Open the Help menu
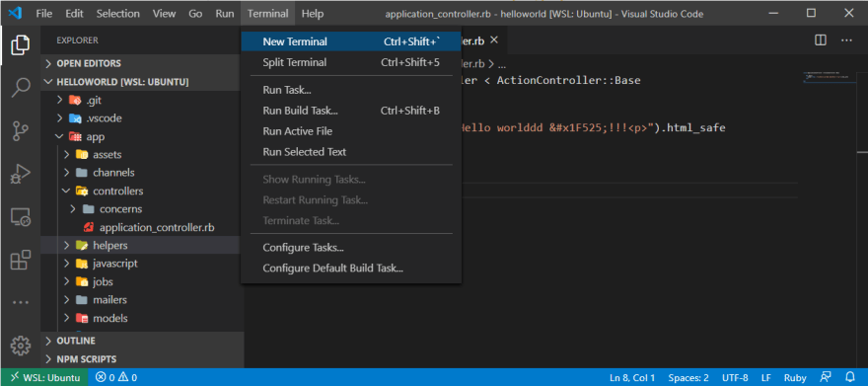Viewport: 868px width, 386px height. click(x=313, y=14)
